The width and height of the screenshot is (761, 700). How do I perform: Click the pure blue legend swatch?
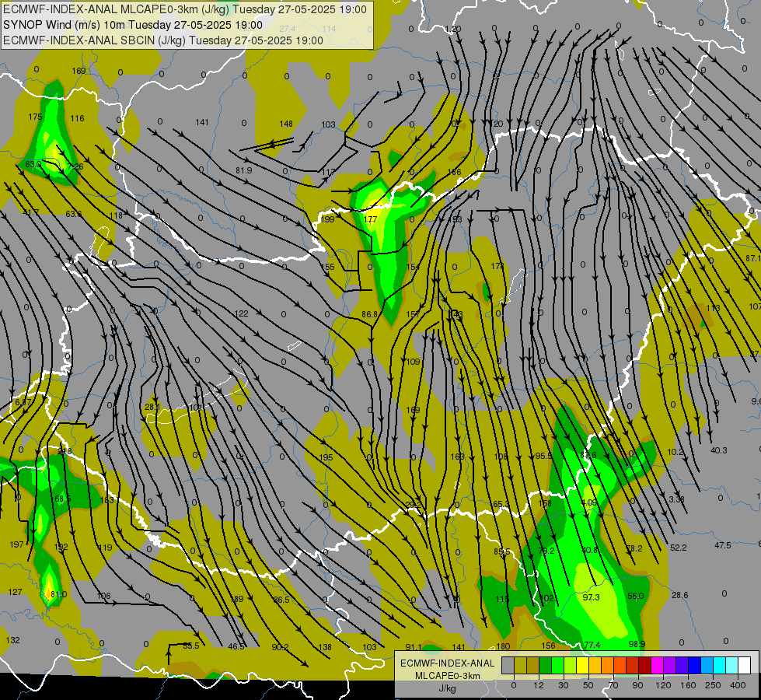click(694, 665)
